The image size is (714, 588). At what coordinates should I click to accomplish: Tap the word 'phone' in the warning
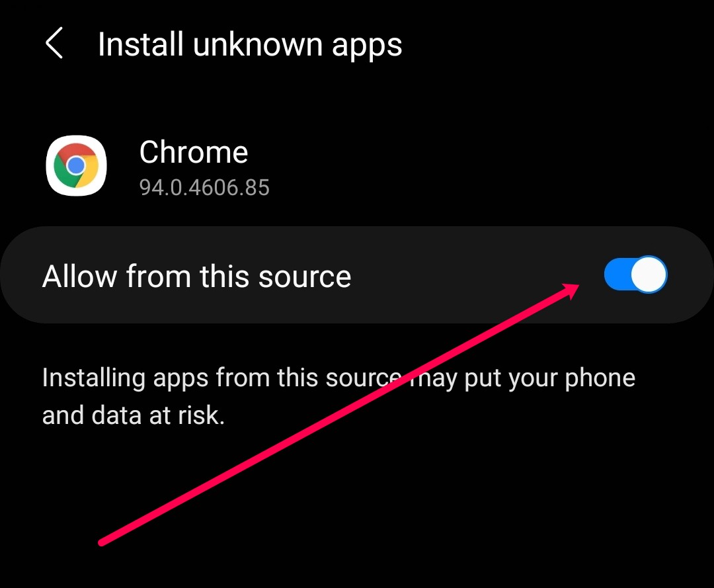600,378
